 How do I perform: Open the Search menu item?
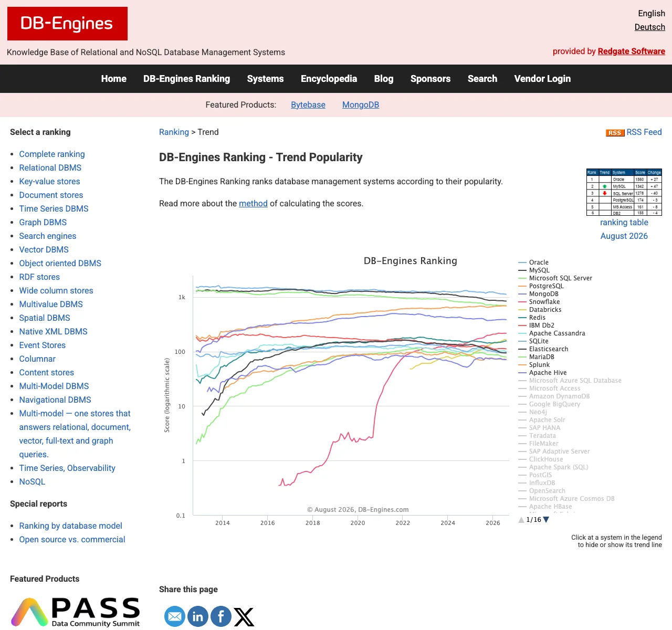tap(482, 79)
